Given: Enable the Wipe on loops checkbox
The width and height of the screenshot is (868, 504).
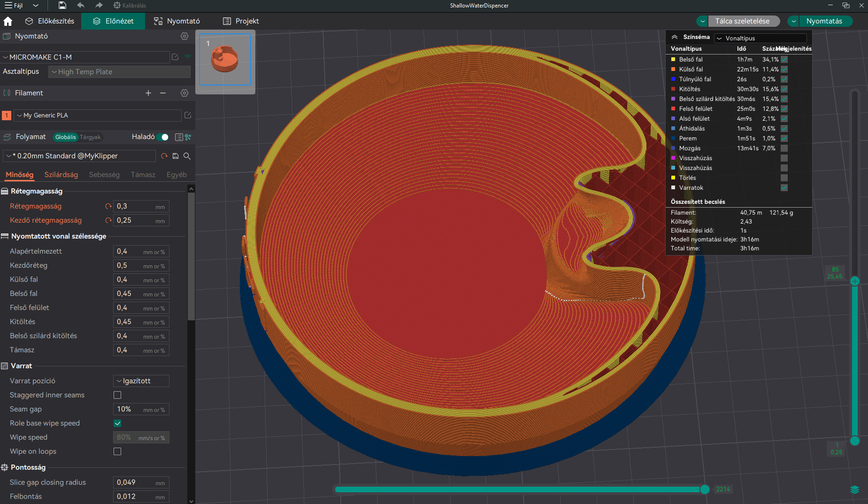Looking at the screenshot, I should click(x=117, y=451).
